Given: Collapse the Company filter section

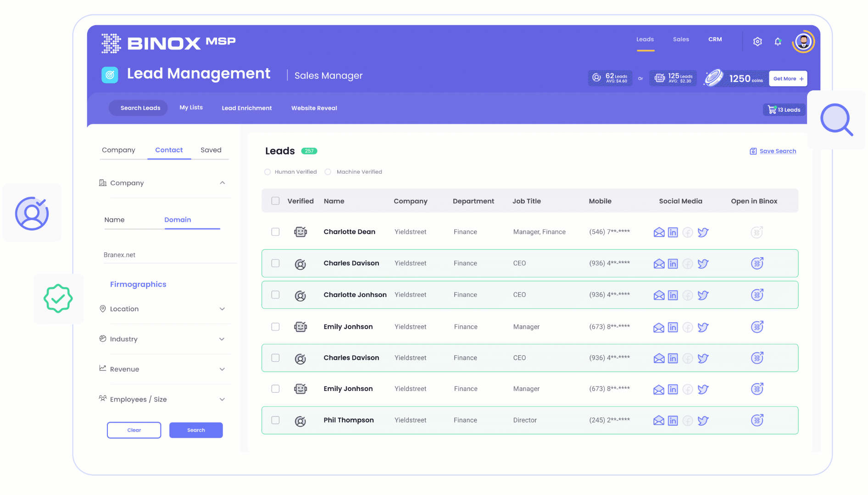Looking at the screenshot, I should [223, 183].
